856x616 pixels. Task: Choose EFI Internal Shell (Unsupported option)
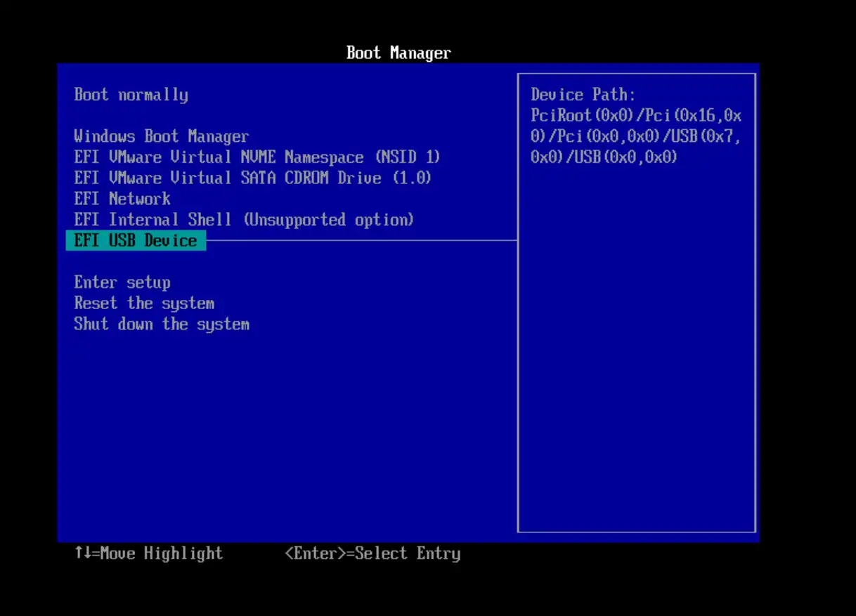tap(244, 220)
